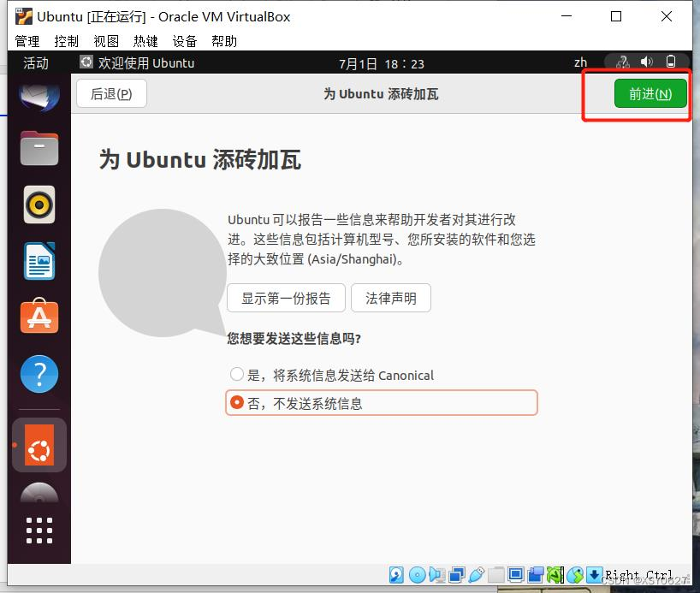
Task: Open LibreOffice Writer from the dock
Action: (39, 261)
